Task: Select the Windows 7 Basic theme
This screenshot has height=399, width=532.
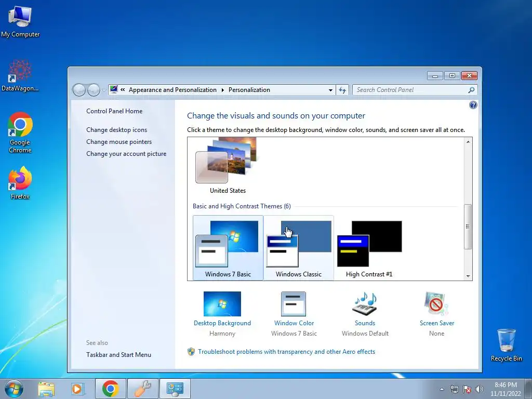Action: click(x=228, y=248)
